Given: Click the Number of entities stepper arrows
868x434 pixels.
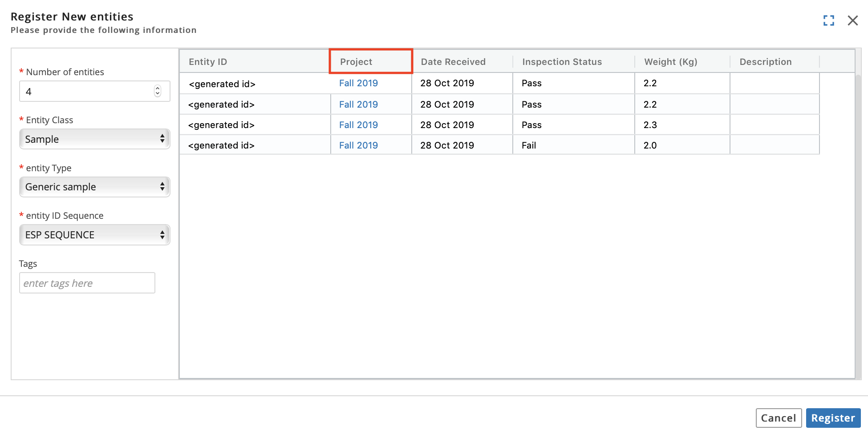Looking at the screenshot, I should pyautogui.click(x=158, y=91).
